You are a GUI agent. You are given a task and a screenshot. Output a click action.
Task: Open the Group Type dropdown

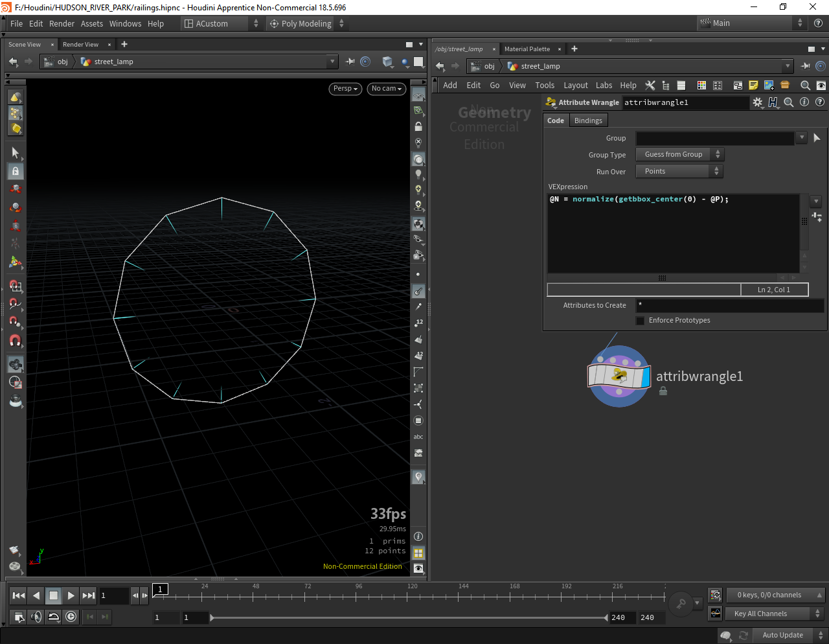679,155
